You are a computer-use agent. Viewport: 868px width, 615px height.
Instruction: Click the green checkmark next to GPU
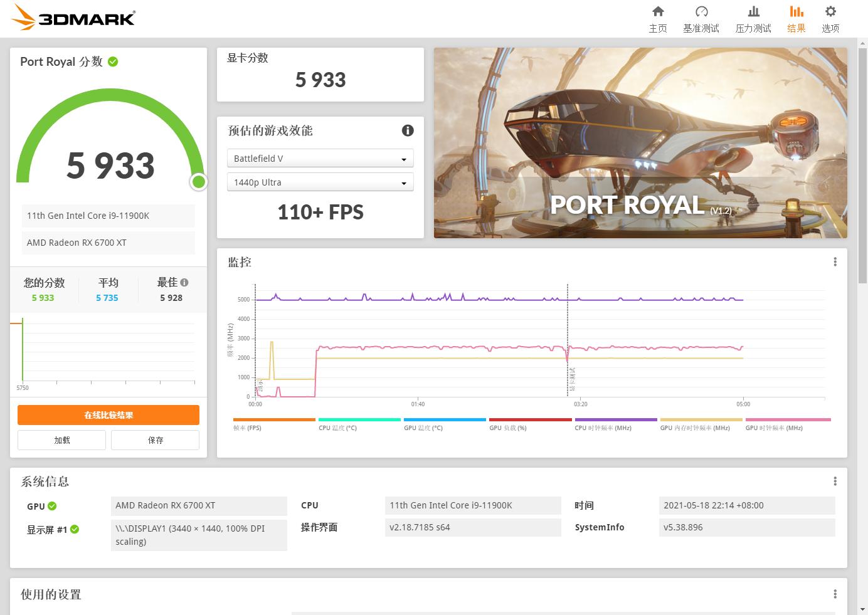(x=51, y=506)
